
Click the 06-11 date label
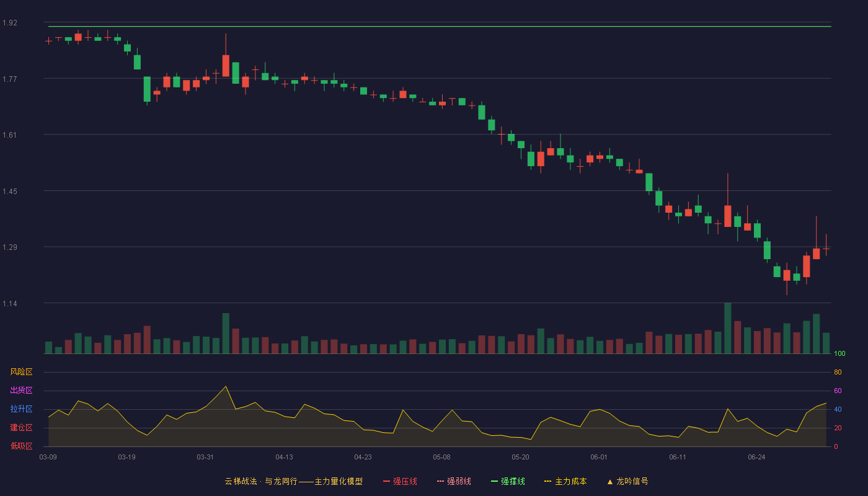pyautogui.click(x=678, y=457)
